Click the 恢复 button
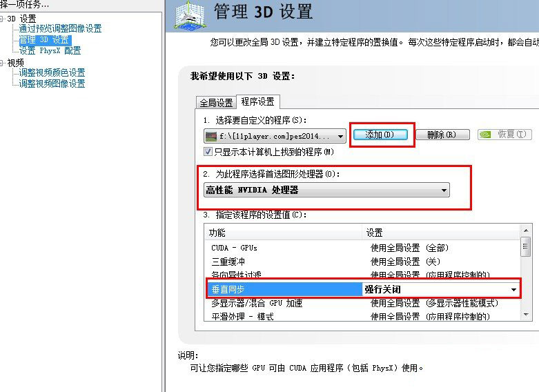This screenshot has height=392, width=539. (x=504, y=135)
